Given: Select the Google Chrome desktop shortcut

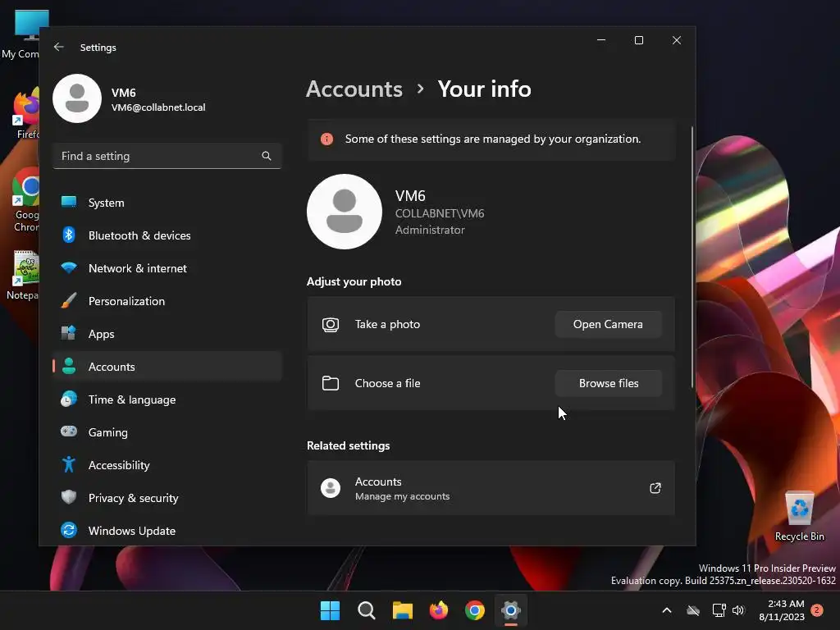Looking at the screenshot, I should coord(25,200).
